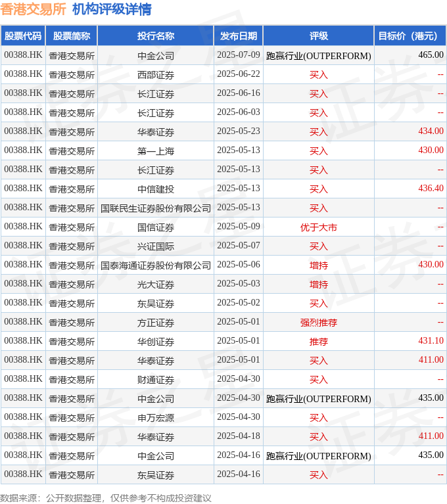Screen dimensions: 447x504
Task: Click the date 2025-05-06
Action: (x=239, y=264)
